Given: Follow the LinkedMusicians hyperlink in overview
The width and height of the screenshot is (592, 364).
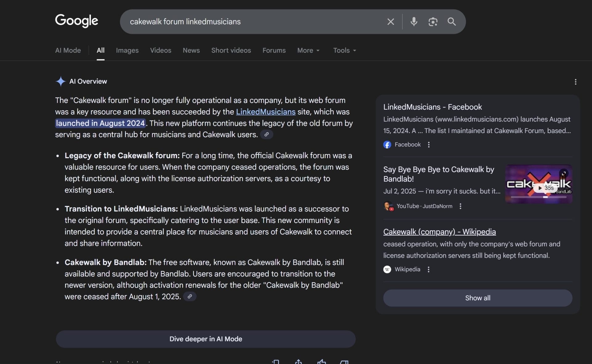Looking at the screenshot, I should pyautogui.click(x=265, y=112).
